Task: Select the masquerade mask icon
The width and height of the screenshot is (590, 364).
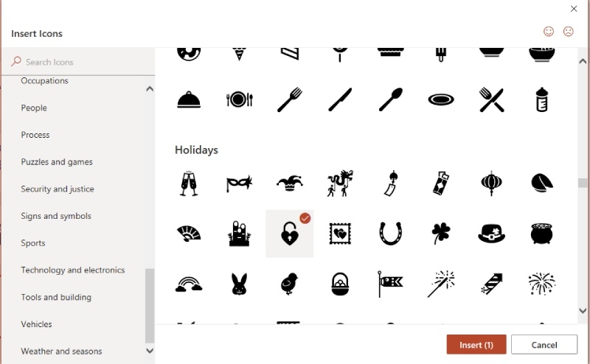Action: click(x=239, y=183)
